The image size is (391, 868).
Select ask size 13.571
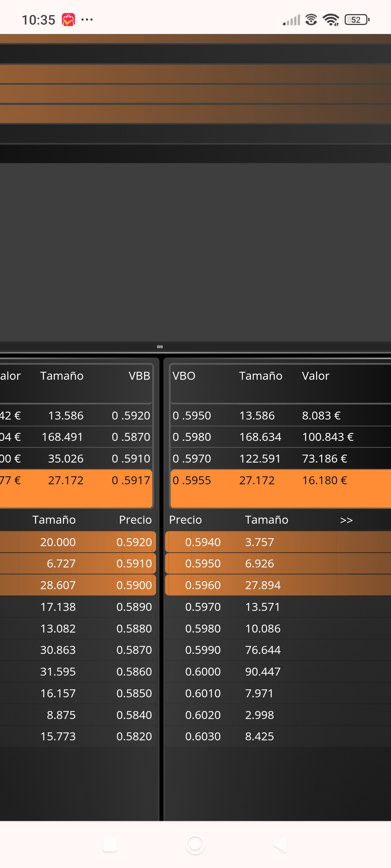click(262, 607)
